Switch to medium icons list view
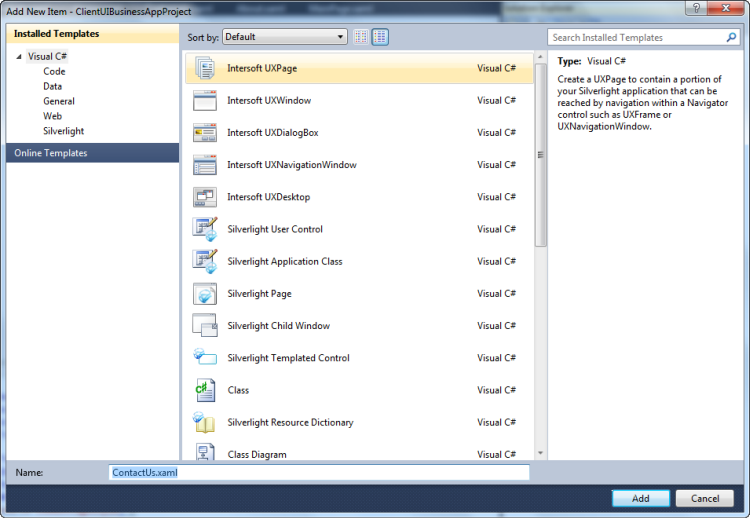Viewport: 750px width, 518px height. [x=380, y=37]
